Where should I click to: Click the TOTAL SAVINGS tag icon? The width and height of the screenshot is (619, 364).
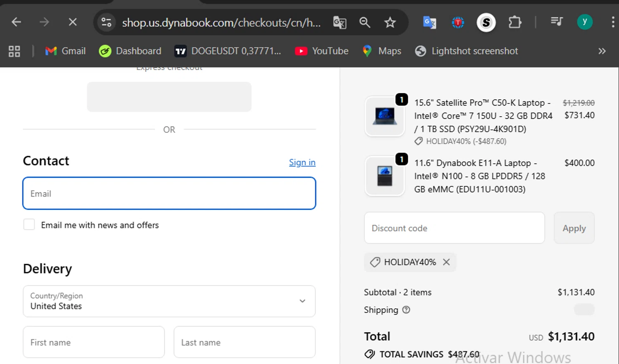369,354
